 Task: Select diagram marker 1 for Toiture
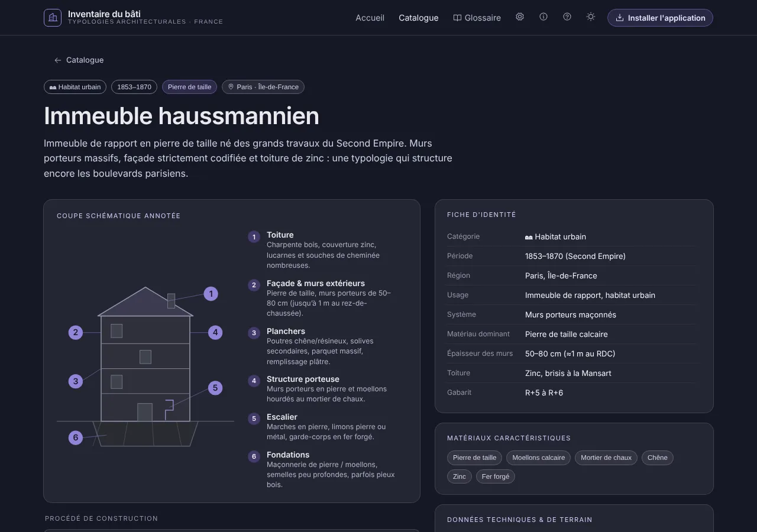211,294
